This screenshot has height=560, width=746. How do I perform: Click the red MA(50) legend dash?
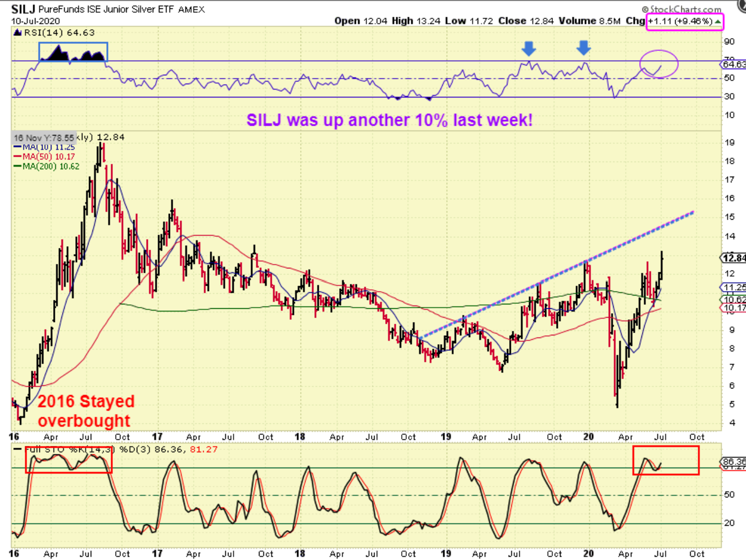point(18,157)
